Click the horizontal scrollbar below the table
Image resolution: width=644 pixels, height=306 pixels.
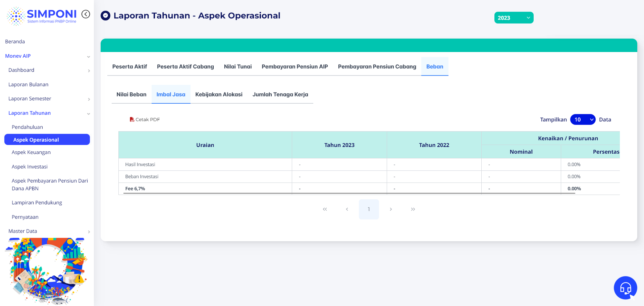coord(349,193)
